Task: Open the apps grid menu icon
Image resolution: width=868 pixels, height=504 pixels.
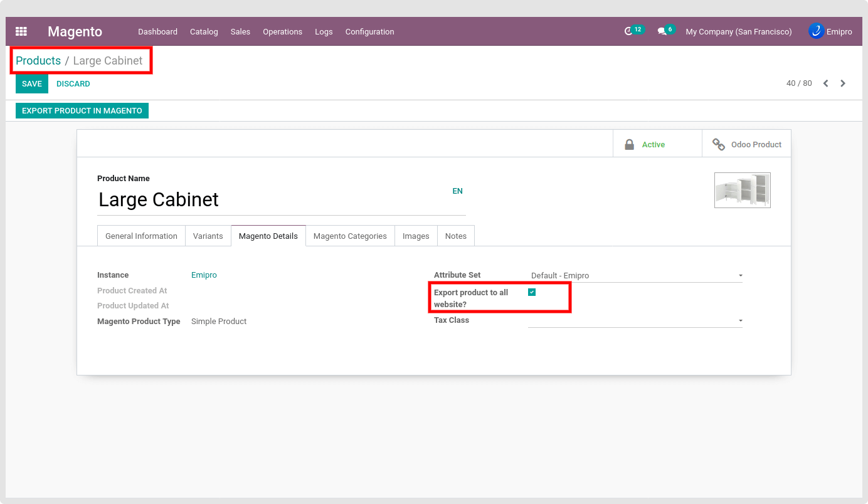Action: (21, 31)
